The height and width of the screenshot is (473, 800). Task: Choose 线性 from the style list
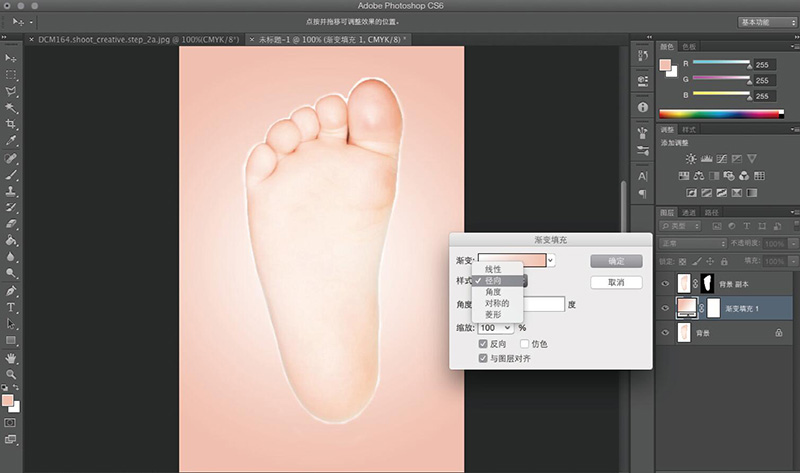click(494, 270)
